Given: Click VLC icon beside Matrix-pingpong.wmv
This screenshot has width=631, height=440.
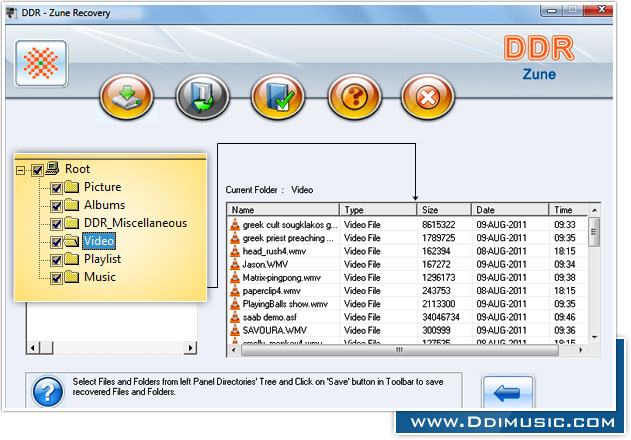Looking at the screenshot, I should coord(235,278).
